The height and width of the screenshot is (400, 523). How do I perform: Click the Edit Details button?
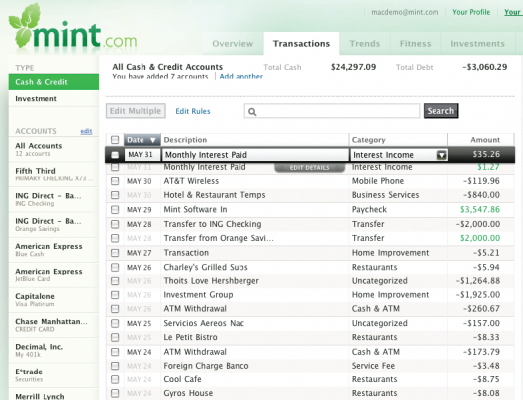pos(310,168)
